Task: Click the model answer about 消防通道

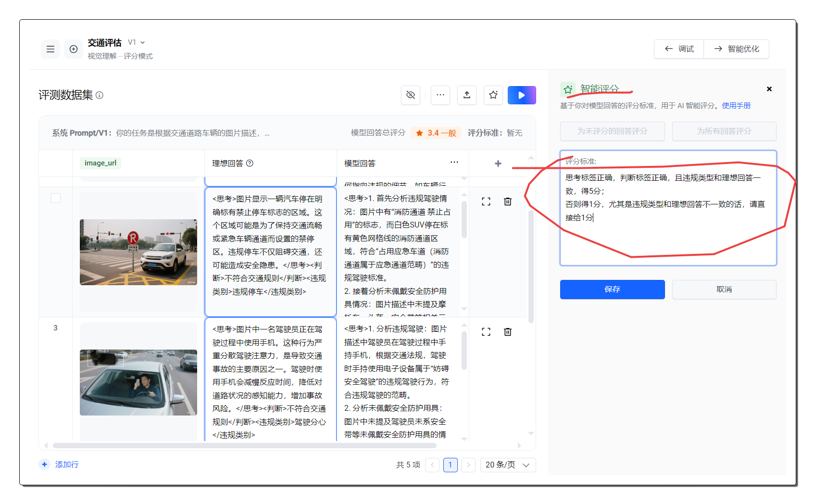Action: pyautogui.click(x=397, y=252)
